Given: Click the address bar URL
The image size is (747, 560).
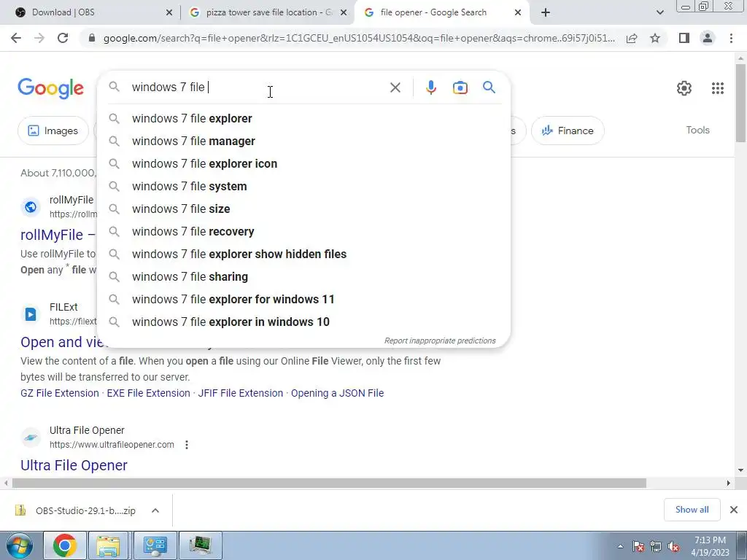Looking at the screenshot, I should pos(359,38).
